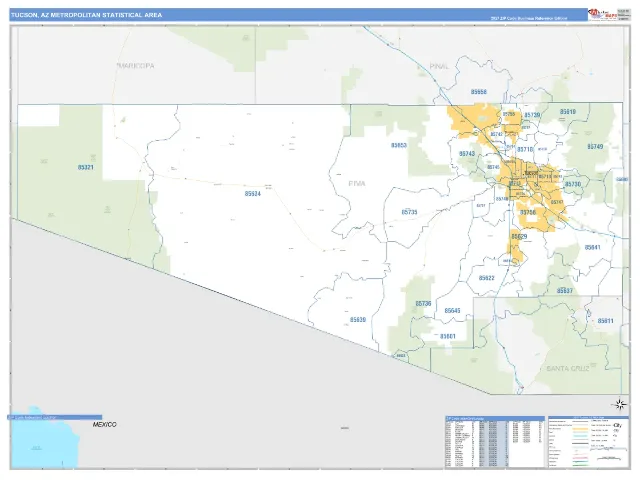Image resolution: width=640 pixels, height=480 pixels.
Task: Select ZIP code 85622 label
Action: pos(487,278)
